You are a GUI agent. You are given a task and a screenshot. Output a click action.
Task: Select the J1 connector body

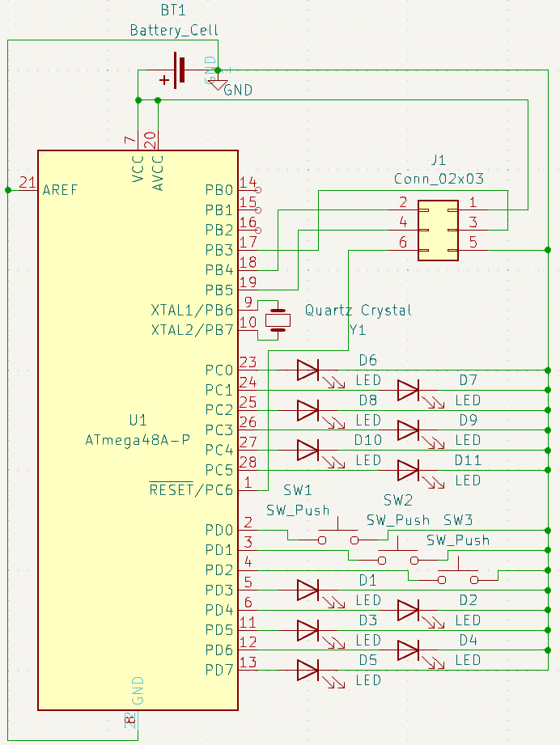tap(438, 231)
